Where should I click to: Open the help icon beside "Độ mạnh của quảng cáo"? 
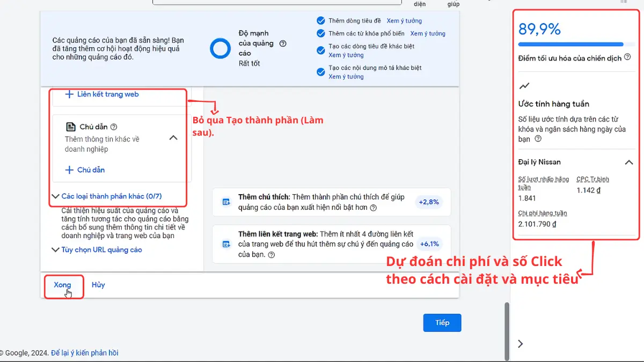pyautogui.click(x=283, y=43)
